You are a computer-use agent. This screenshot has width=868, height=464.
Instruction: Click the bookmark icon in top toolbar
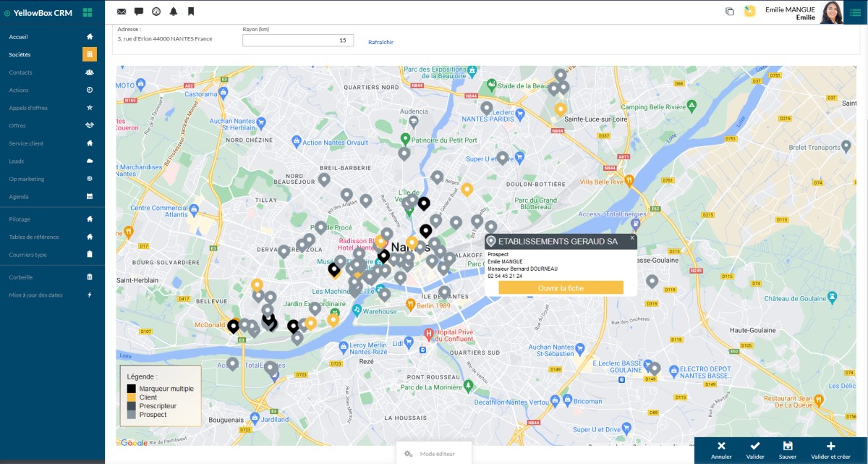[191, 12]
